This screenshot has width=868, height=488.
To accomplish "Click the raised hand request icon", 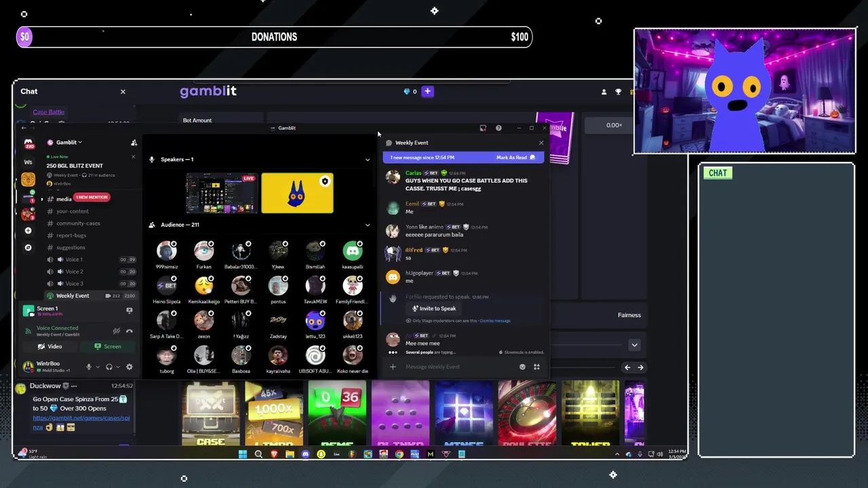I will [x=393, y=298].
